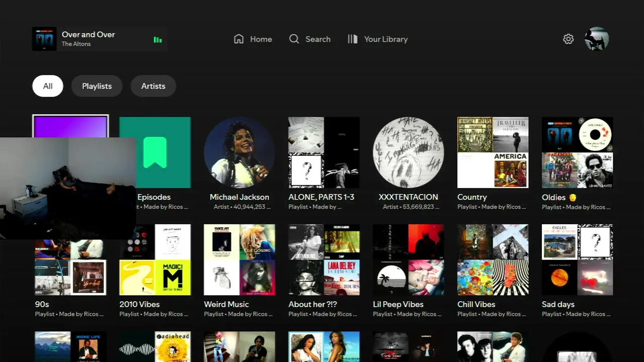This screenshot has height=362, width=644.
Task: Click the 'Oldies' title text
Action: click(554, 197)
